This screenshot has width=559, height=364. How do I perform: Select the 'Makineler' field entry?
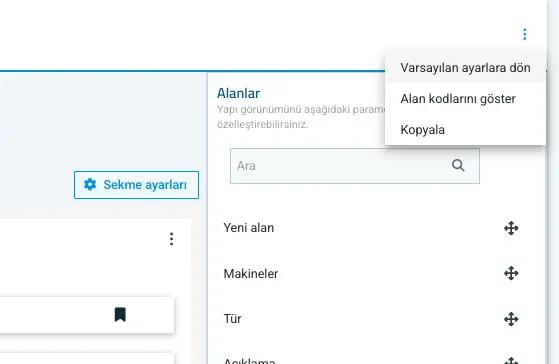tap(371, 273)
